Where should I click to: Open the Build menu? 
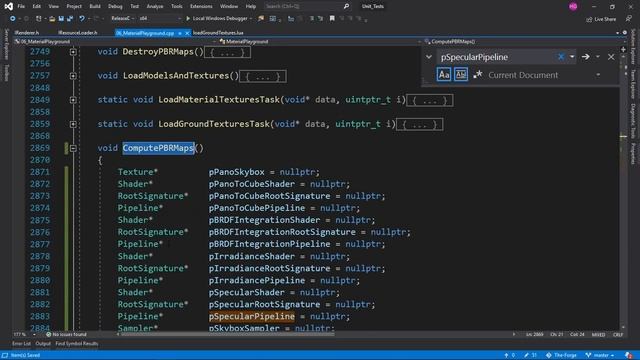tap(95, 6)
